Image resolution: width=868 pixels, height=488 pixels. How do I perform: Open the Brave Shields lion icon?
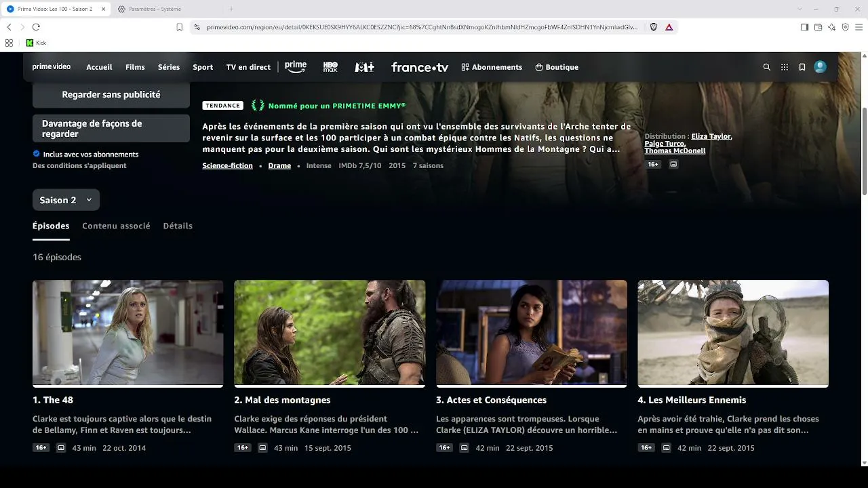point(654,27)
